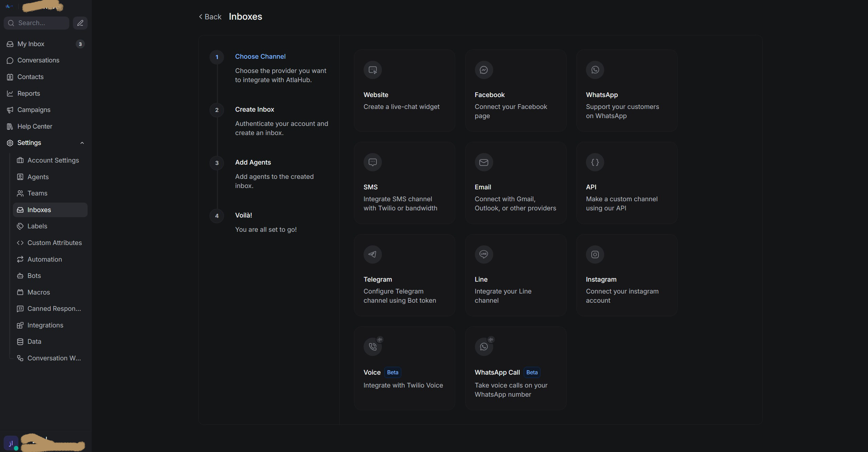This screenshot has height=452, width=868.
Task: Open Conversation Workflow settings
Action: 50,358
